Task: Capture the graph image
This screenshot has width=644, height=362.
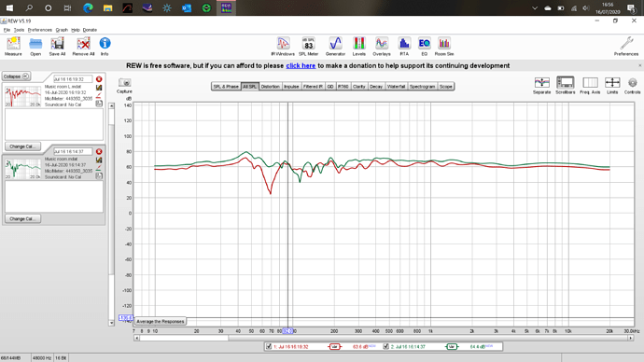Action: (124, 86)
